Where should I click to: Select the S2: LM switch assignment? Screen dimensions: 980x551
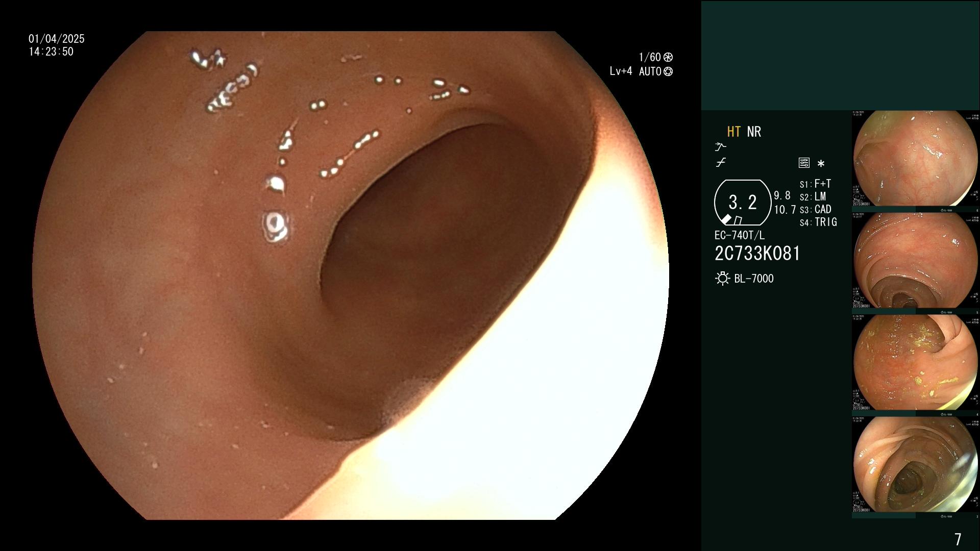coord(813,196)
